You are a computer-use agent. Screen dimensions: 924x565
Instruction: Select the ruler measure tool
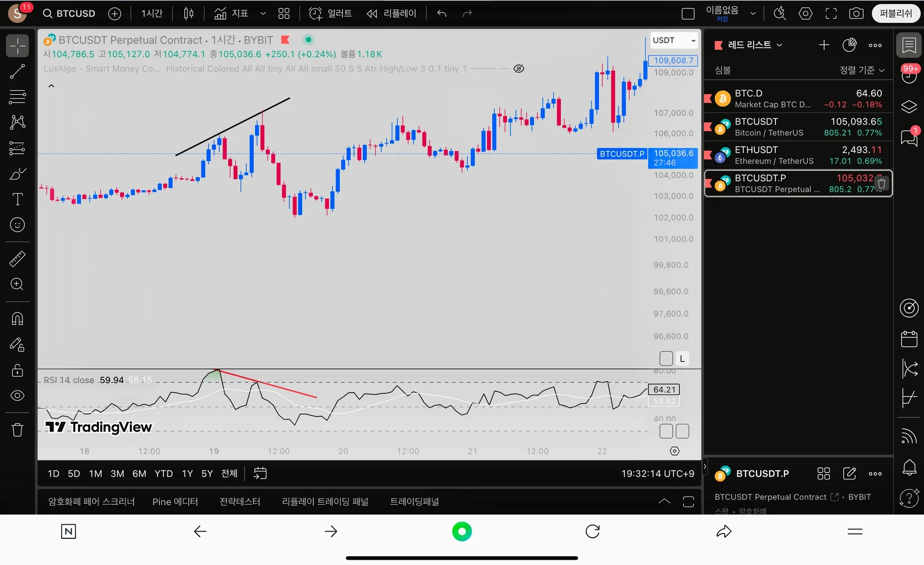coord(17,259)
